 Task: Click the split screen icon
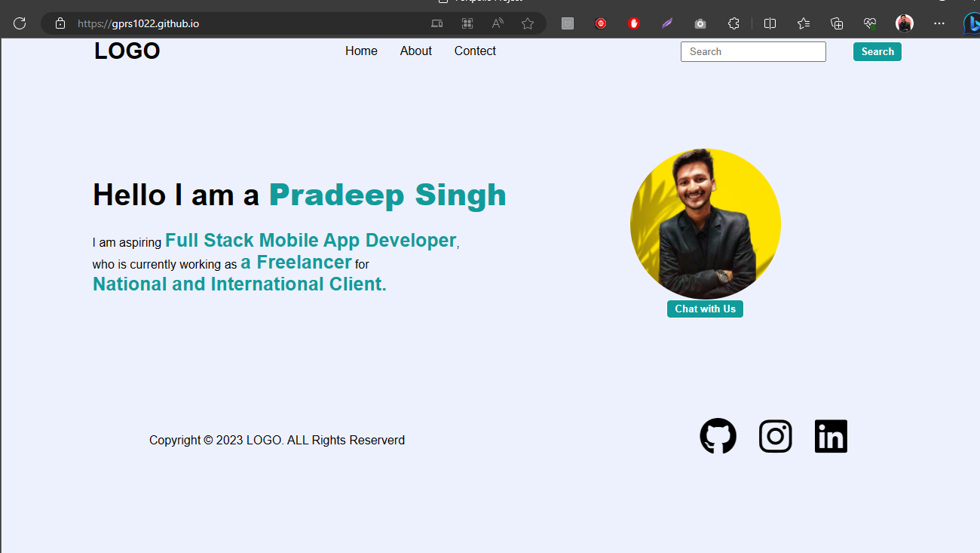click(770, 23)
